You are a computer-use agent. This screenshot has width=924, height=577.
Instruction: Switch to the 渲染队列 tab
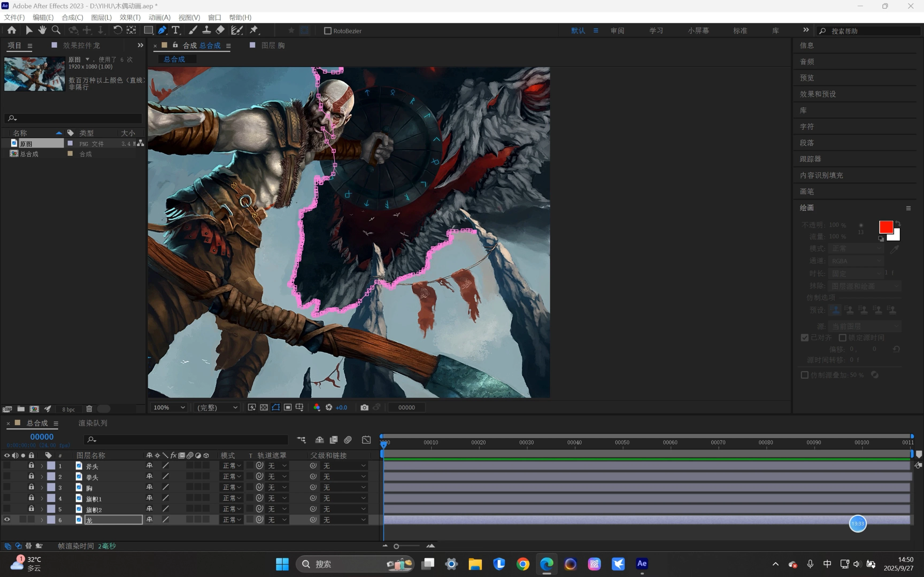[93, 423]
